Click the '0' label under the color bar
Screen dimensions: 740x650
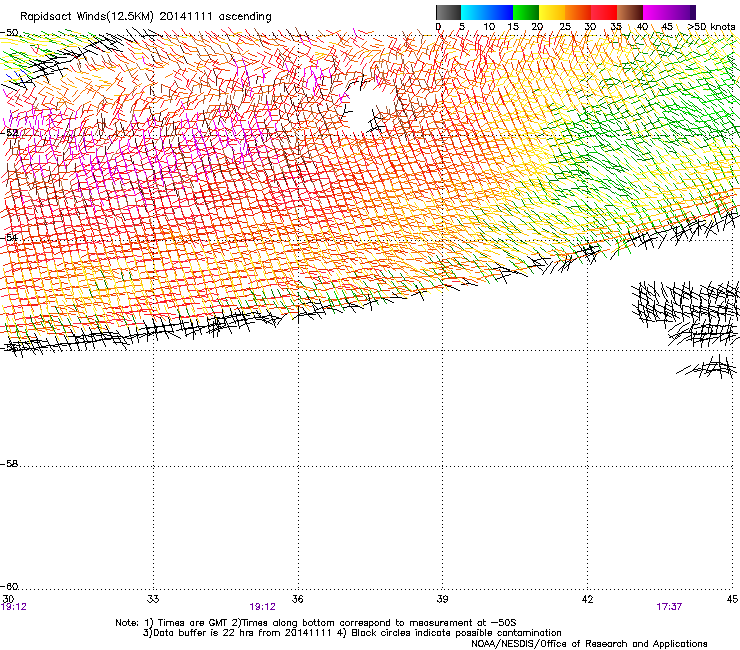tap(438, 27)
